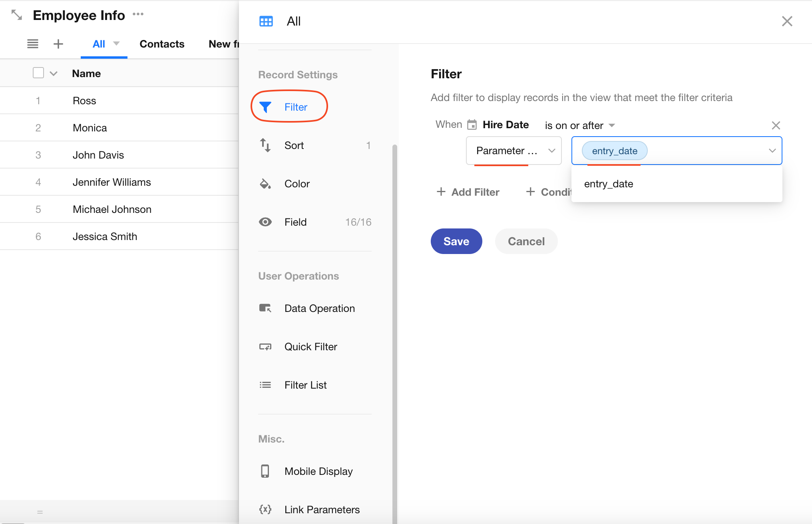Viewport: 812px width, 524px height.
Task: Open Color settings with paint bucket icon
Action: (x=297, y=184)
